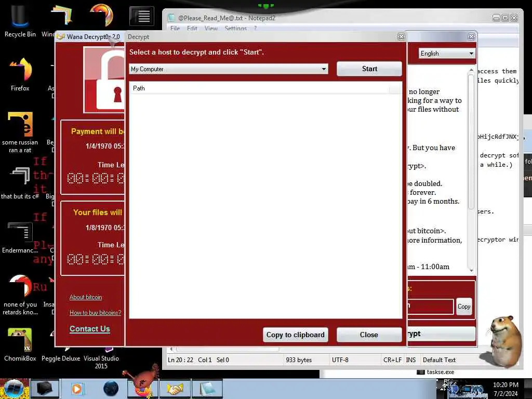The width and height of the screenshot is (532, 399).
Task: Open the English language dropdown
Action: coord(447,54)
